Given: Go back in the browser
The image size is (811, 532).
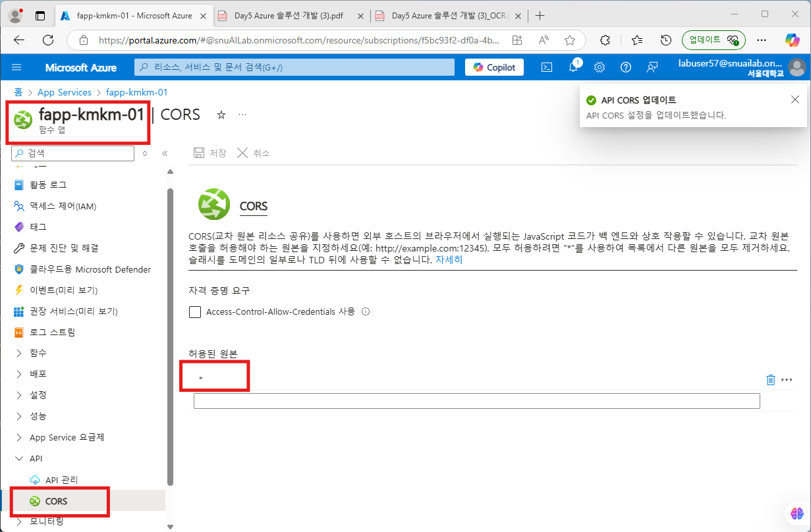Looking at the screenshot, I should [x=19, y=40].
